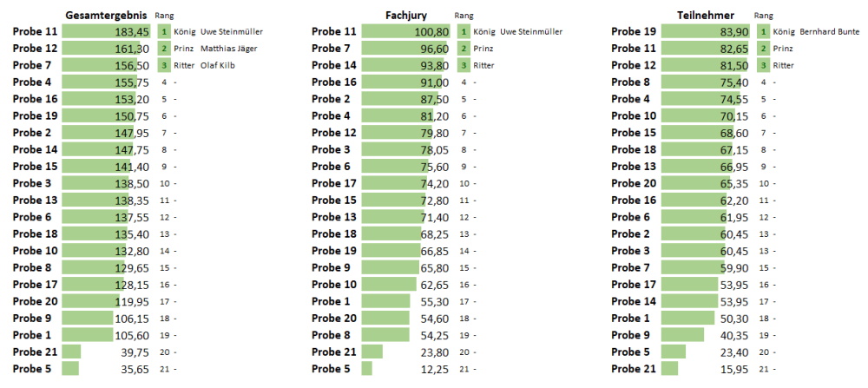Select the score cell showing 183,45

point(132,31)
